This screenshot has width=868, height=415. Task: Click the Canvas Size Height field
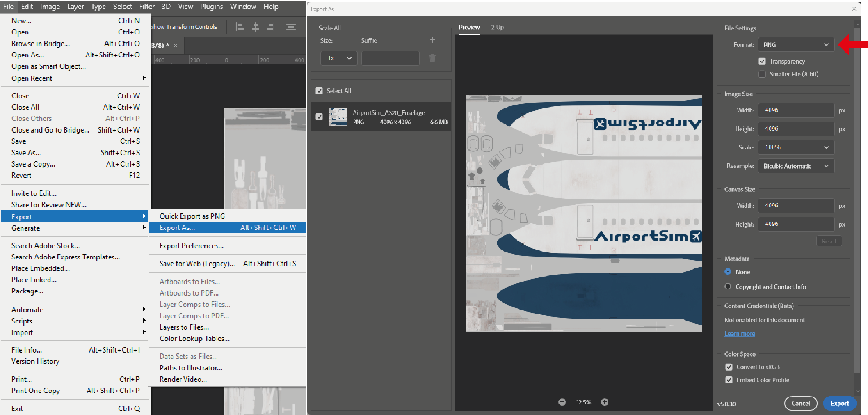coord(796,224)
